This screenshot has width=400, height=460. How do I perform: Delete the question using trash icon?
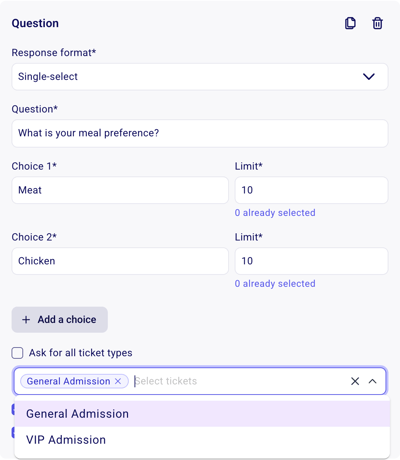pyautogui.click(x=377, y=23)
